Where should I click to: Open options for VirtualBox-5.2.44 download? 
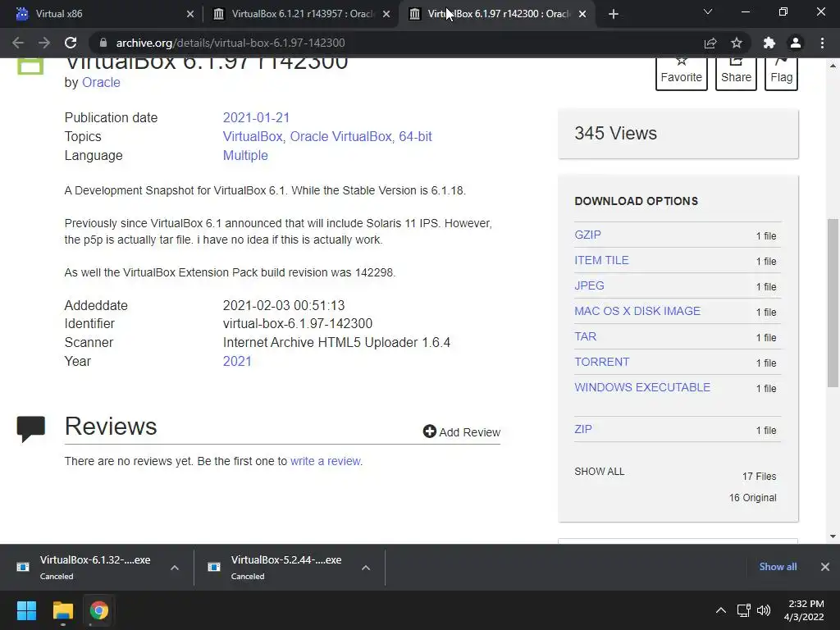coord(366,568)
